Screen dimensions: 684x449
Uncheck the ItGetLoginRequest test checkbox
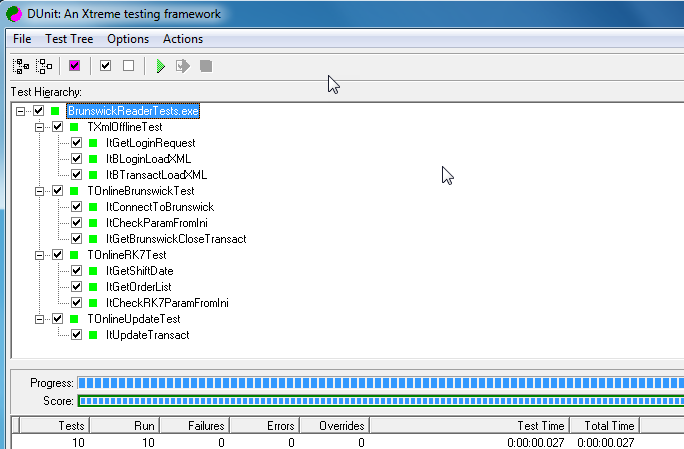pos(77,143)
